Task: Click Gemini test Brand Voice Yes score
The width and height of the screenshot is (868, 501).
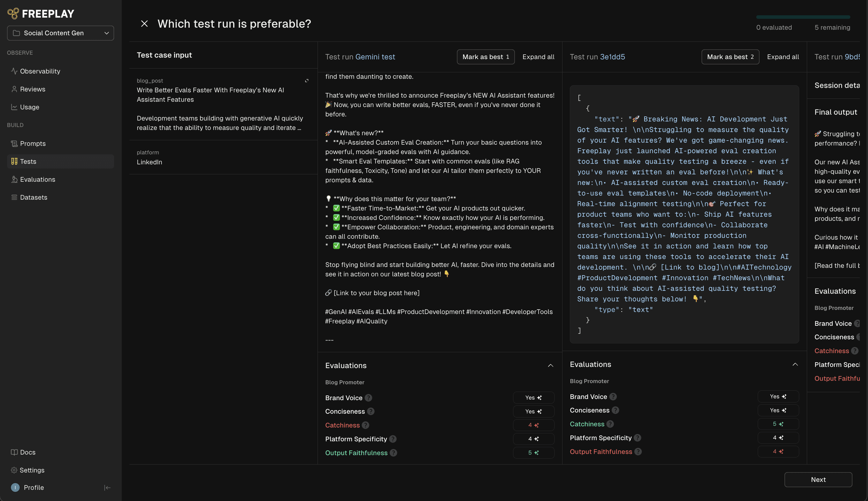Action: pyautogui.click(x=534, y=398)
